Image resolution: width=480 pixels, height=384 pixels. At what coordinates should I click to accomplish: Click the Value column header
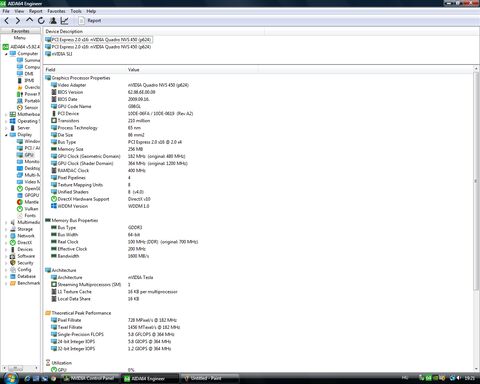click(x=192, y=70)
